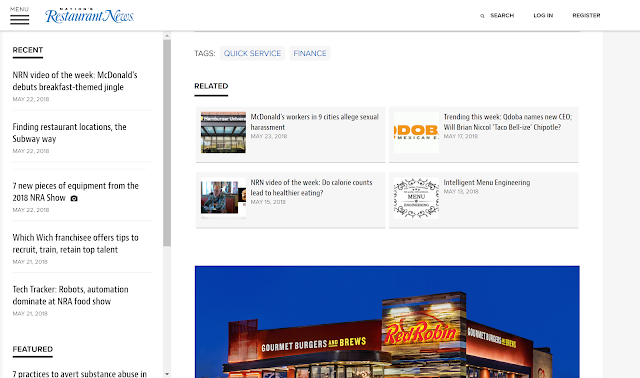Click sidebar scrollbar down arrow

(167, 374)
